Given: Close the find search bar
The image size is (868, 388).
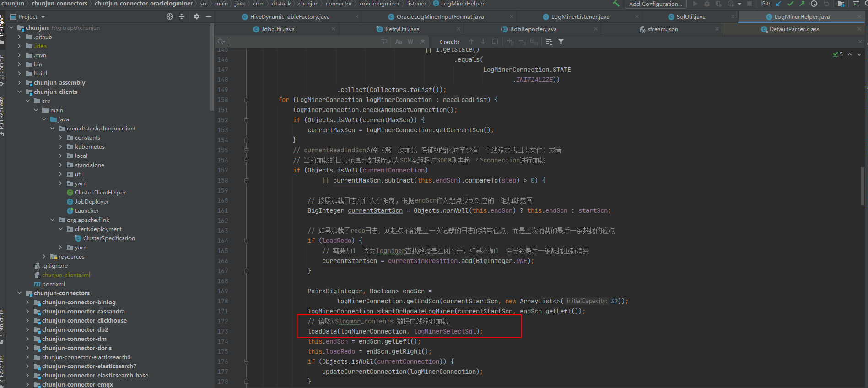Looking at the screenshot, I should point(861,42).
